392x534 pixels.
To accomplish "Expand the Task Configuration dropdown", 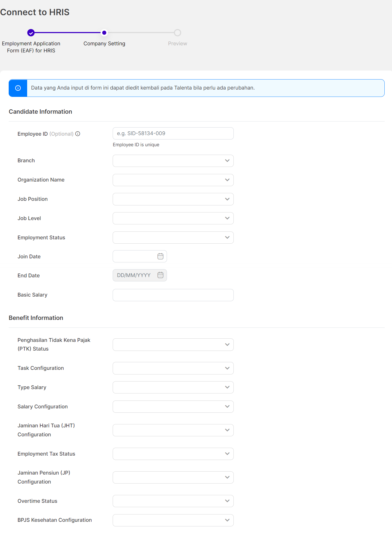I will 173,368.
